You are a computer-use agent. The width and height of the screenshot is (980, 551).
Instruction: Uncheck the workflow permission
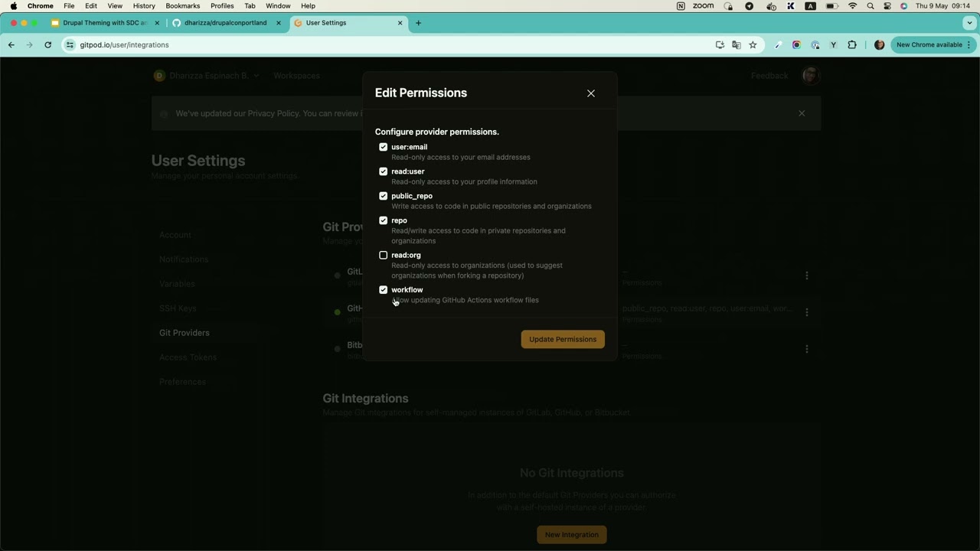click(384, 290)
